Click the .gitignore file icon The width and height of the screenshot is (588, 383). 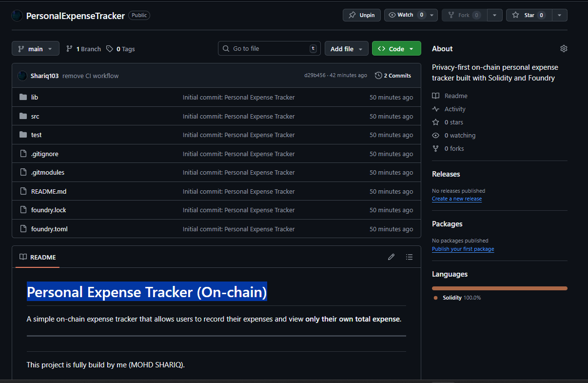pyautogui.click(x=23, y=153)
